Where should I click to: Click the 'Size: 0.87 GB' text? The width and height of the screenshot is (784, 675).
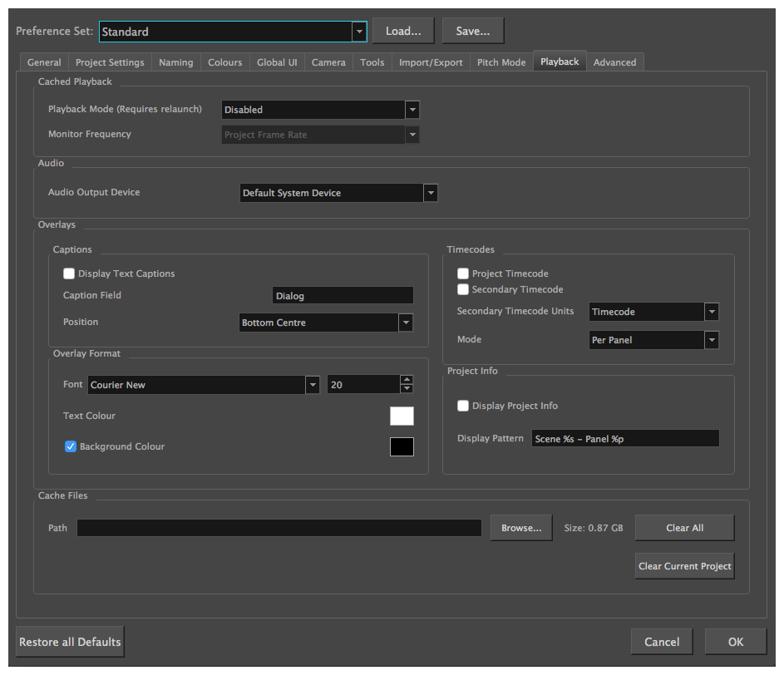[594, 528]
